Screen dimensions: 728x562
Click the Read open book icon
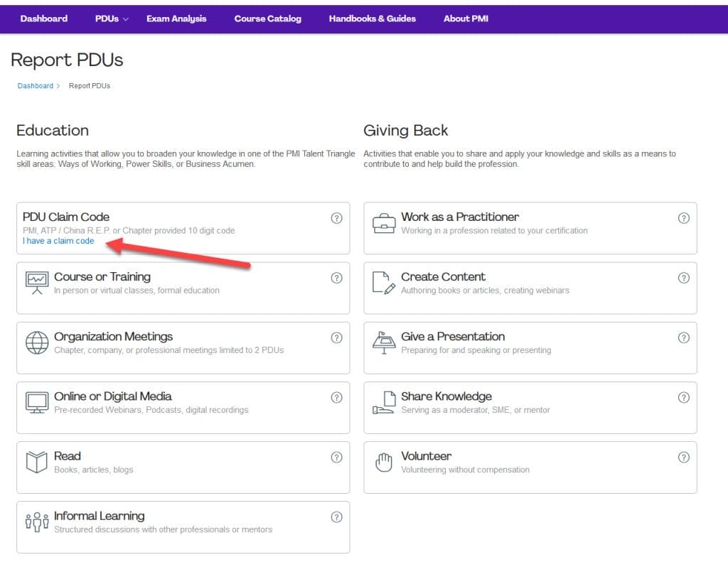37,462
